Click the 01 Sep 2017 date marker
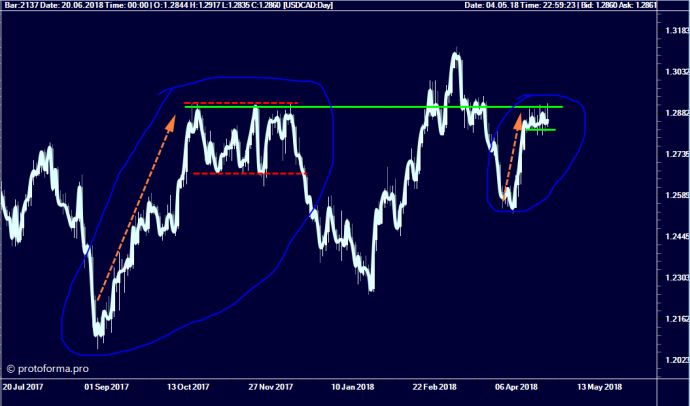Image resolution: width=690 pixels, height=406 pixels. tap(106, 386)
